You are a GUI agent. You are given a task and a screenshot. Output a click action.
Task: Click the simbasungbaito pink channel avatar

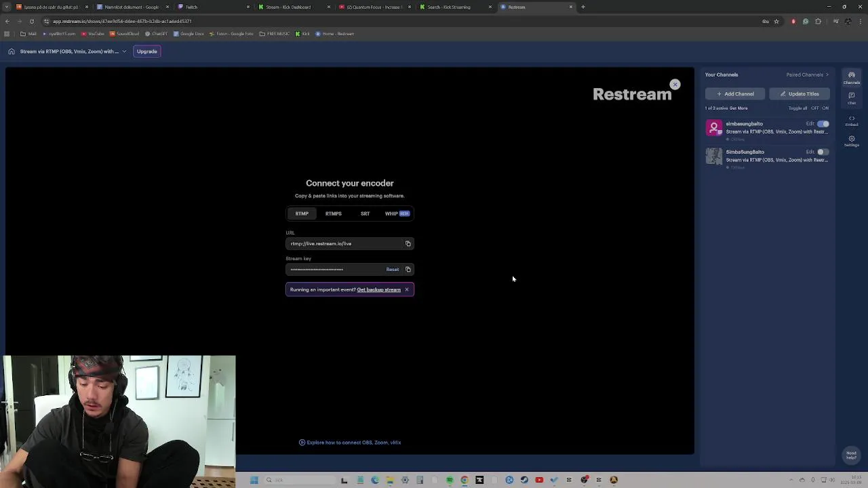(x=714, y=127)
